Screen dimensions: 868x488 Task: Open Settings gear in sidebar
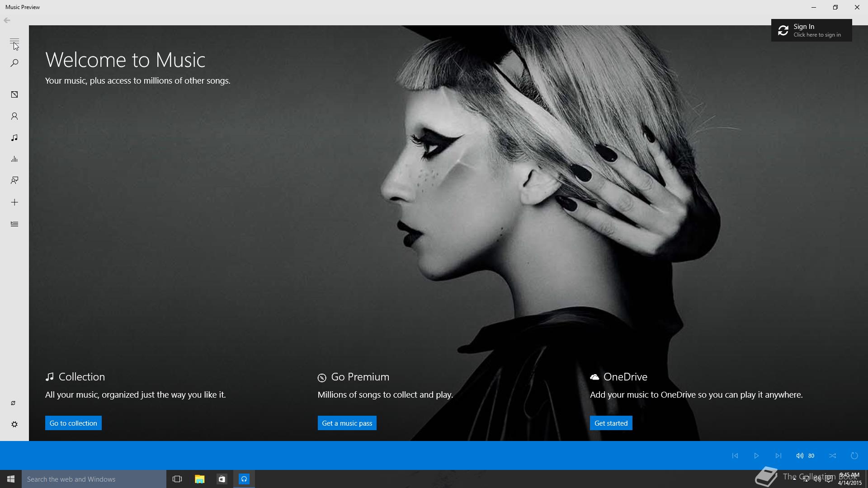click(x=14, y=424)
